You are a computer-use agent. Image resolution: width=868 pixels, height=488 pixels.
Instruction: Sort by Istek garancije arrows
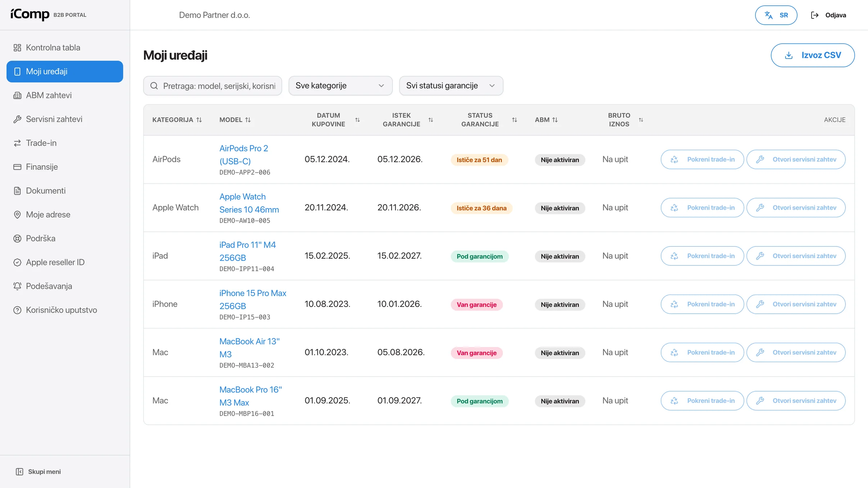pyautogui.click(x=430, y=120)
